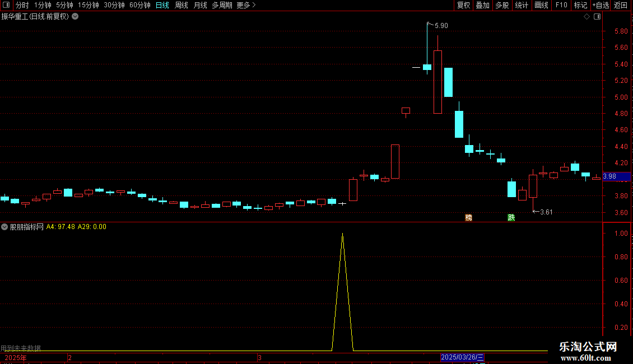Click the 5.80 price axis label
Viewport: 633px width, 364px height.
click(621, 31)
